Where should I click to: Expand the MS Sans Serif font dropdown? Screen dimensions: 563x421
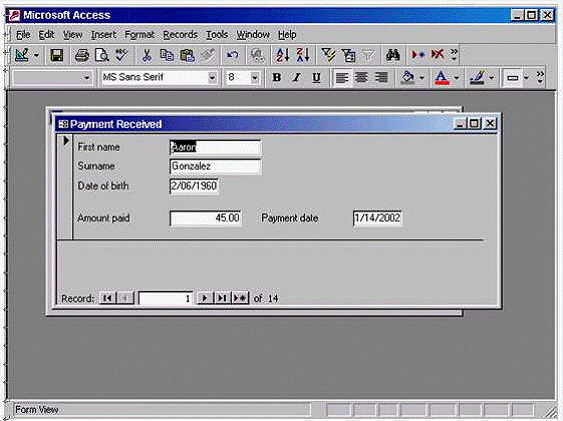point(212,77)
